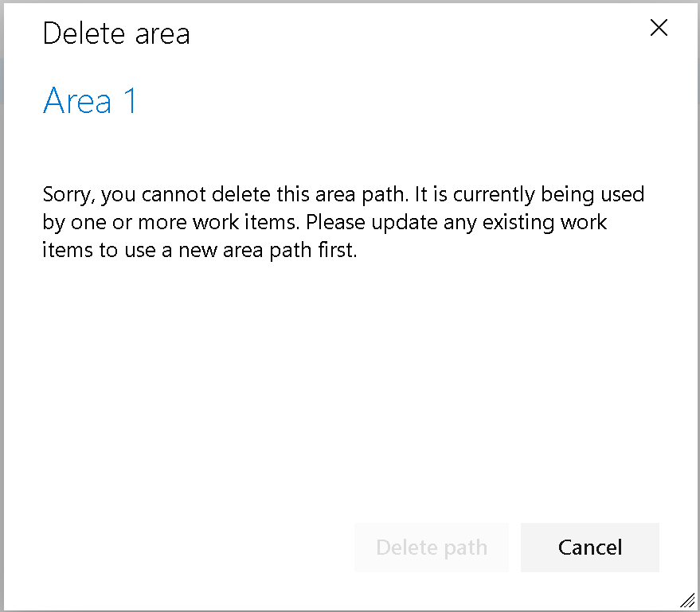Image resolution: width=700 pixels, height=612 pixels.
Task: Select the blue Area 1 heading
Action: click(89, 101)
